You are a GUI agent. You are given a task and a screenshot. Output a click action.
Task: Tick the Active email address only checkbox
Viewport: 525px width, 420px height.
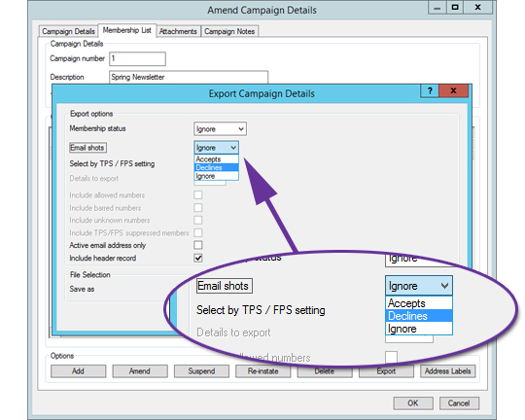click(198, 245)
